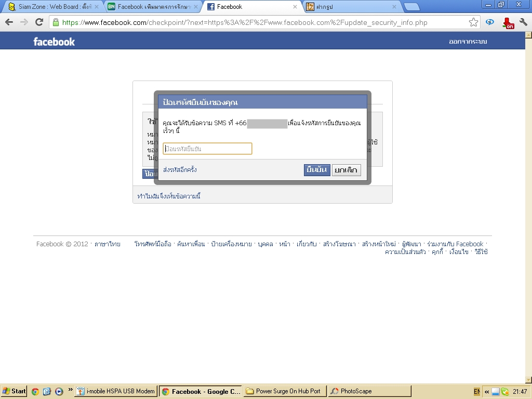The width and height of the screenshot is (532, 399).
Task: Click the 21:47 taskbar clock
Action: pyautogui.click(x=520, y=392)
